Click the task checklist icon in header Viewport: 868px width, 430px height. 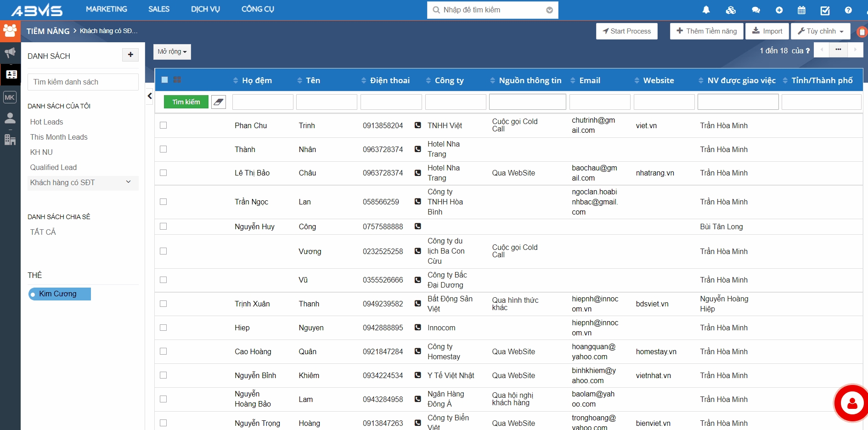click(x=825, y=10)
